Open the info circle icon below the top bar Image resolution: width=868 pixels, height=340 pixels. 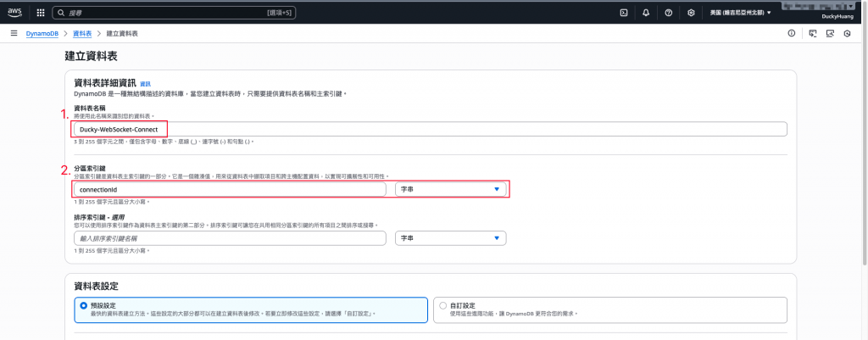[792, 33]
